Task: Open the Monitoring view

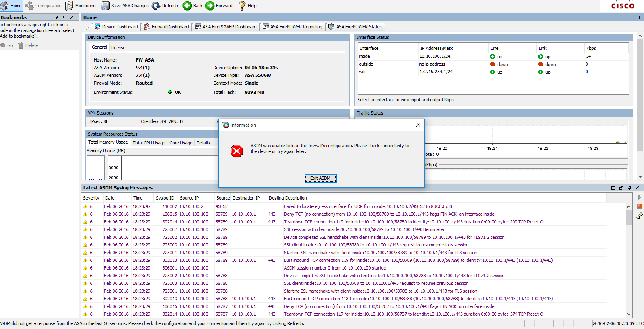Action: point(80,6)
